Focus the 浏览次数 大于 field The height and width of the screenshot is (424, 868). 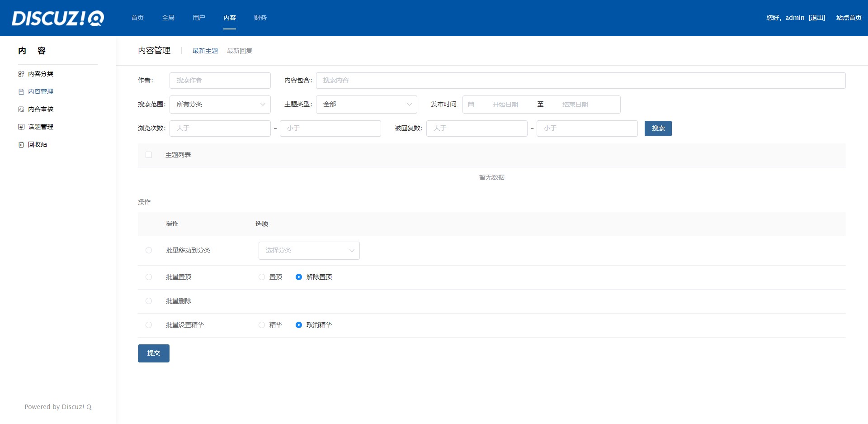pos(220,129)
